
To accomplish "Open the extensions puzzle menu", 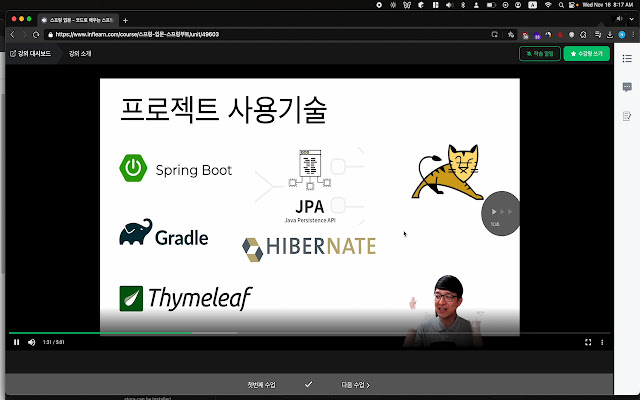I will (583, 35).
